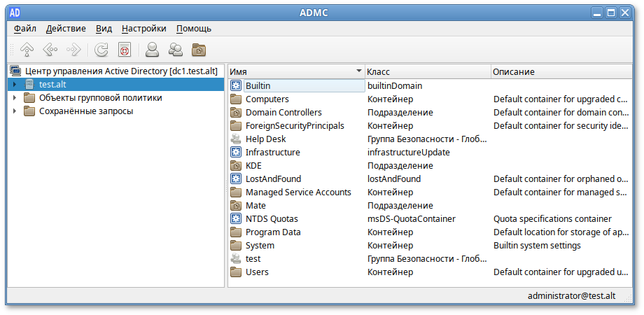Select the Computers row name
This screenshot has width=644, height=315.
pos(267,99)
